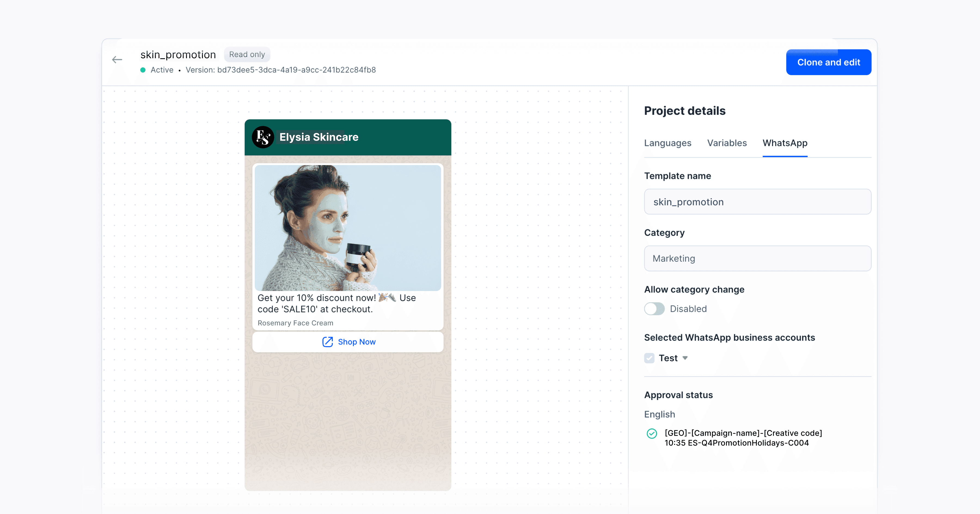Viewport: 980px width, 514px height.
Task: Click the Rosemary Face Cream footer text
Action: (x=295, y=323)
